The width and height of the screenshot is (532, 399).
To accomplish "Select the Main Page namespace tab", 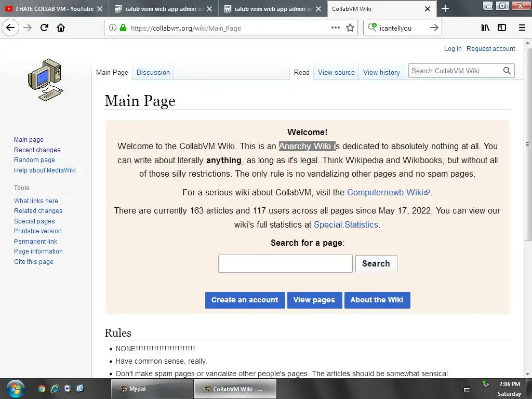I will (112, 72).
